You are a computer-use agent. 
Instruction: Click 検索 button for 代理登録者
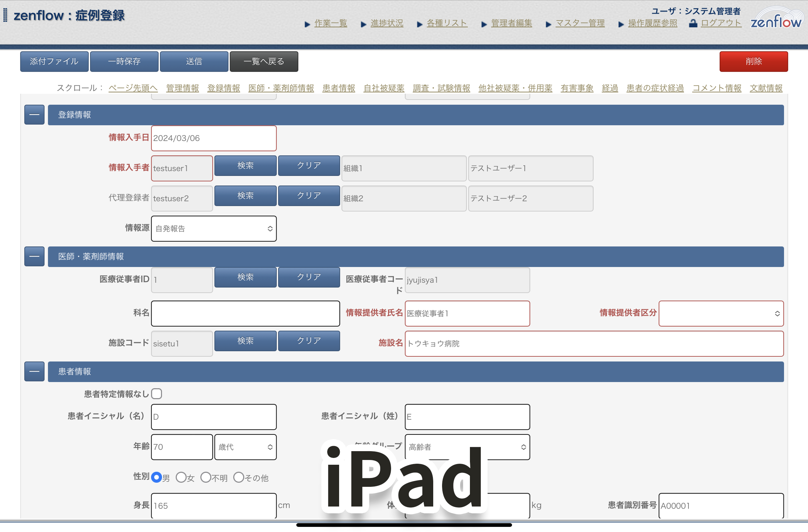click(245, 196)
